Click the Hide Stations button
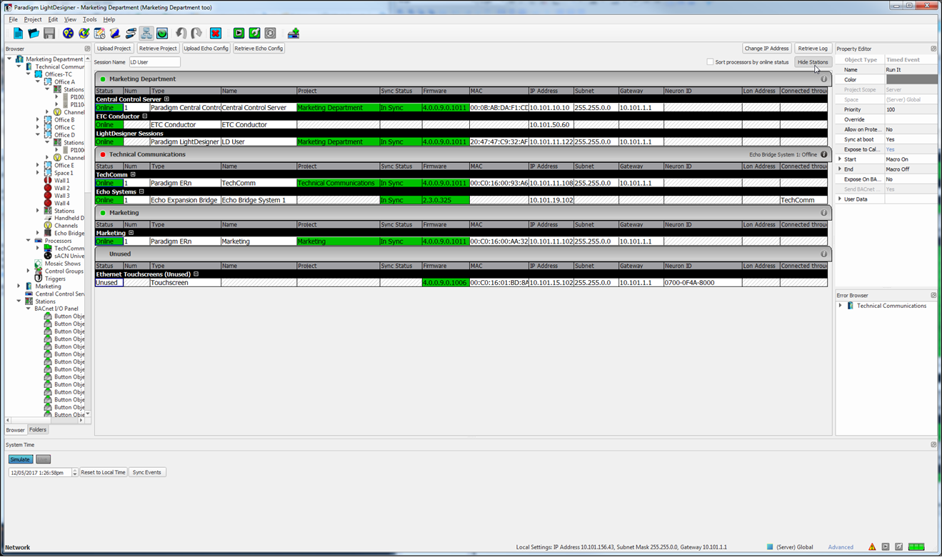Image resolution: width=942 pixels, height=560 pixels. point(813,62)
